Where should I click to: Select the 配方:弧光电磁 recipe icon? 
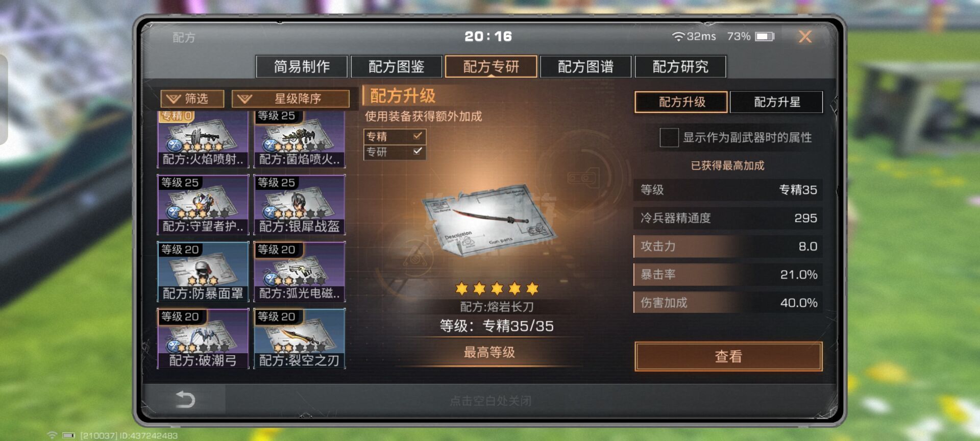coord(300,272)
